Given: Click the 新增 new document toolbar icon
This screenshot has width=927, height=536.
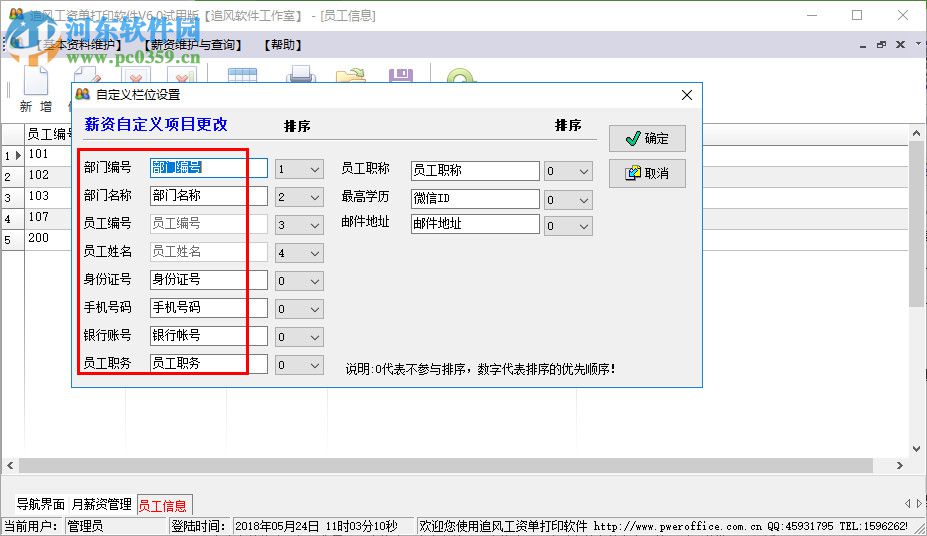Looking at the screenshot, I should [x=35, y=89].
